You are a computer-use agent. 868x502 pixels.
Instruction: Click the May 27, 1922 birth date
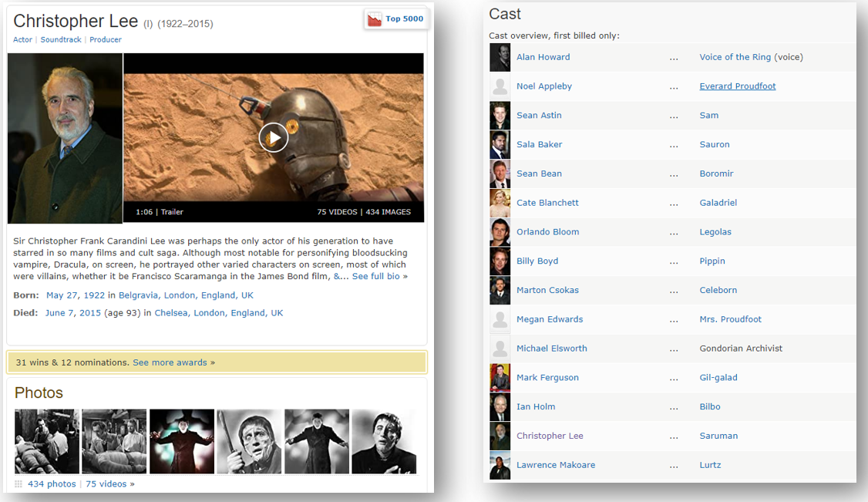[76, 295]
